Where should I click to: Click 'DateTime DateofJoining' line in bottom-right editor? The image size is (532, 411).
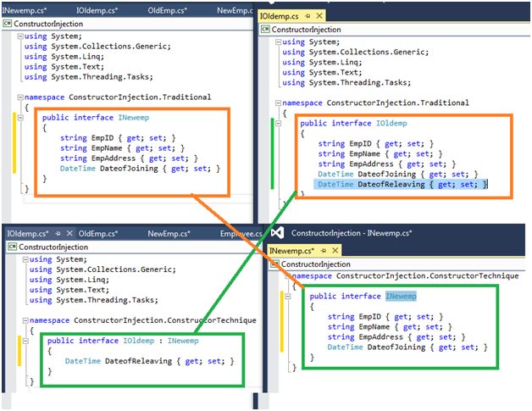pos(407,347)
